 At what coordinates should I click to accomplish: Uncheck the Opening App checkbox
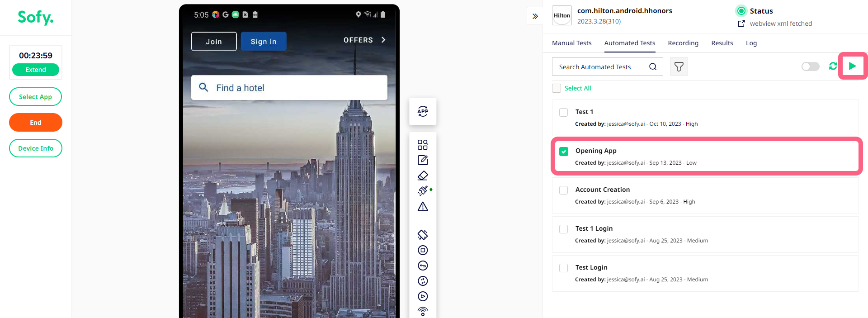564,151
